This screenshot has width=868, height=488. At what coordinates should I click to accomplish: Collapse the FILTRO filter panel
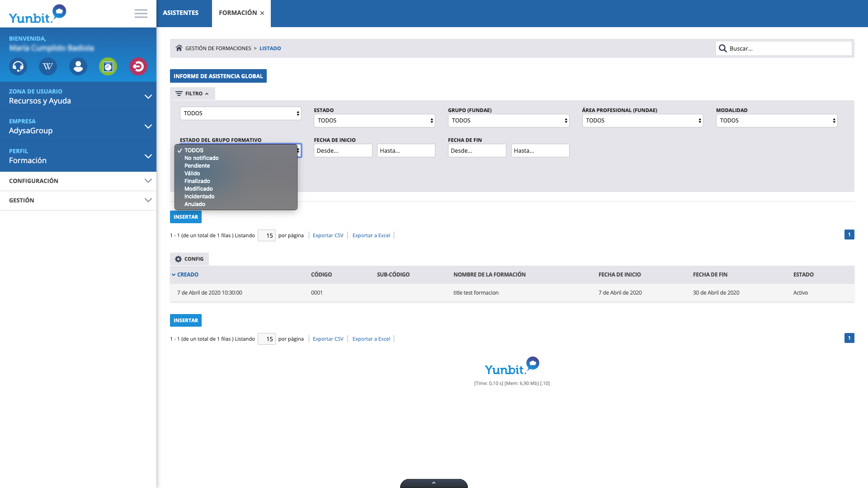193,94
